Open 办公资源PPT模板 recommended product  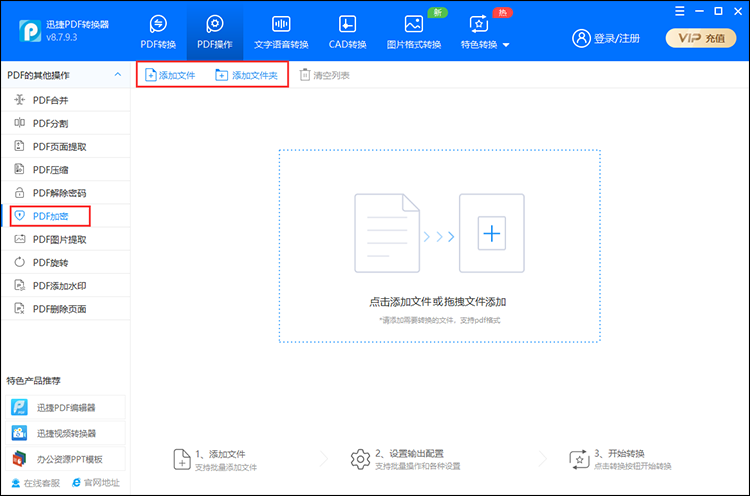pyautogui.click(x=66, y=459)
